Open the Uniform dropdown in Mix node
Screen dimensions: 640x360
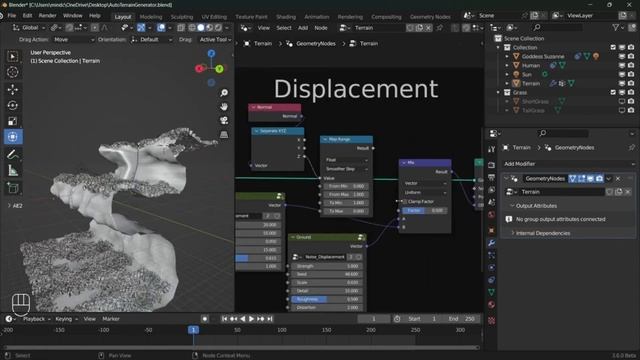[425, 193]
